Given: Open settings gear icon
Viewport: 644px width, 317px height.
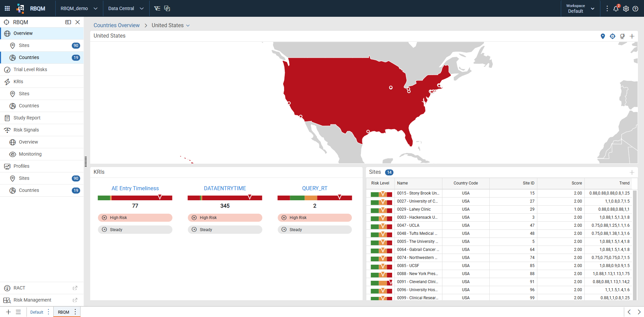Looking at the screenshot, I should tap(626, 9).
